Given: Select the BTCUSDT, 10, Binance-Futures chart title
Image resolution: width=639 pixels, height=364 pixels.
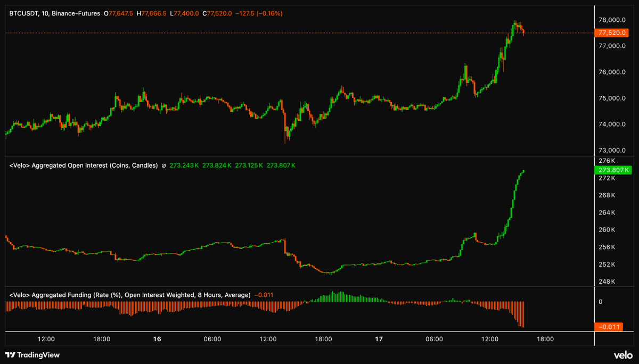Looking at the screenshot, I should click(54, 13).
